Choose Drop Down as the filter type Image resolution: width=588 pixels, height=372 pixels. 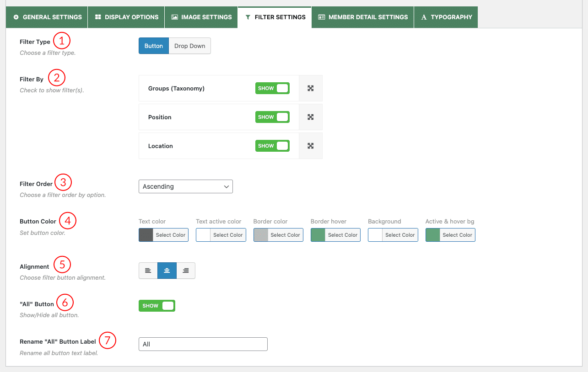190,46
